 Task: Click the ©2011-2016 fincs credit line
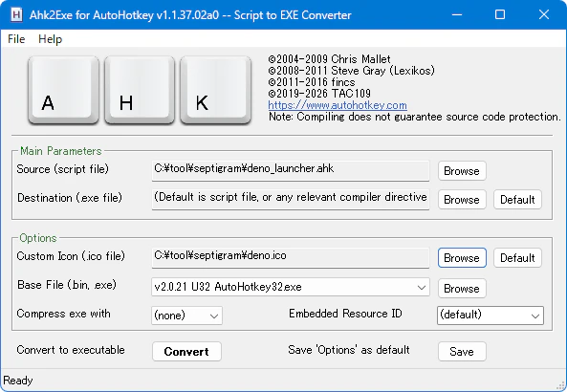[312, 82]
